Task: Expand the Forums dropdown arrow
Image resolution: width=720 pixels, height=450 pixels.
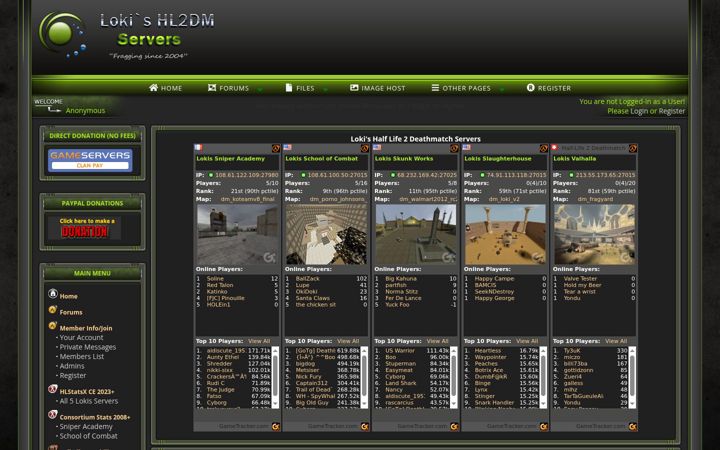Action: pyautogui.click(x=260, y=90)
